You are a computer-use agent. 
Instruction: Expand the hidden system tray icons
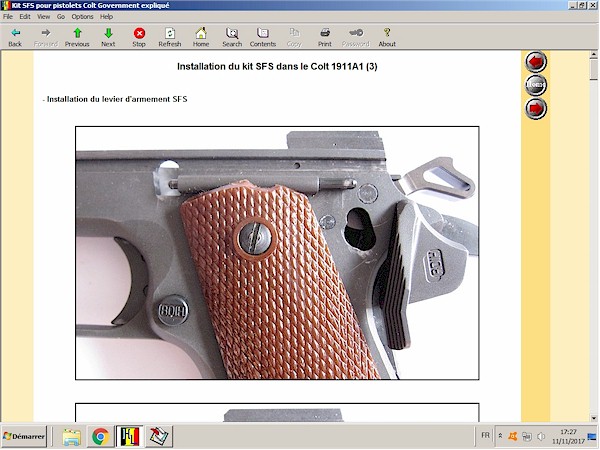pos(500,436)
